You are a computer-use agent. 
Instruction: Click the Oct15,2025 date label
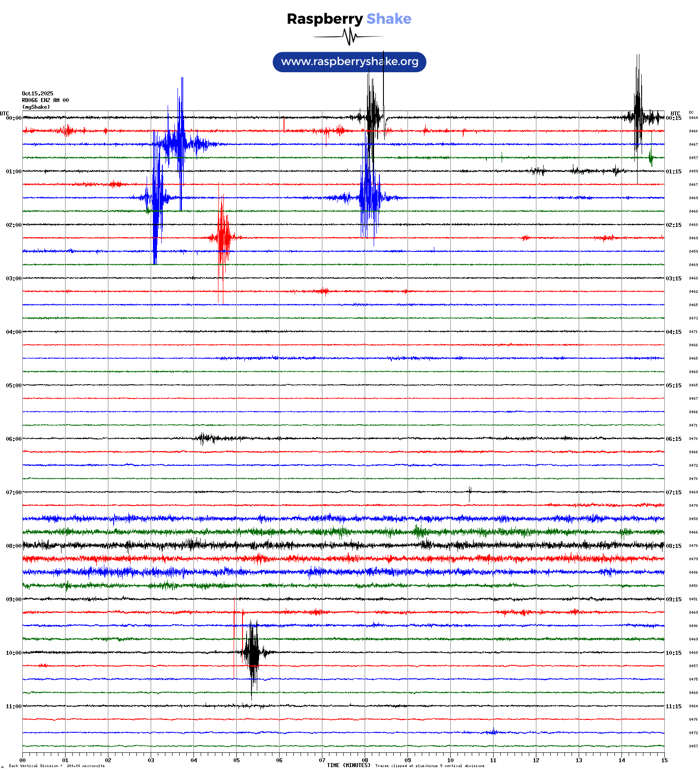tap(37, 94)
